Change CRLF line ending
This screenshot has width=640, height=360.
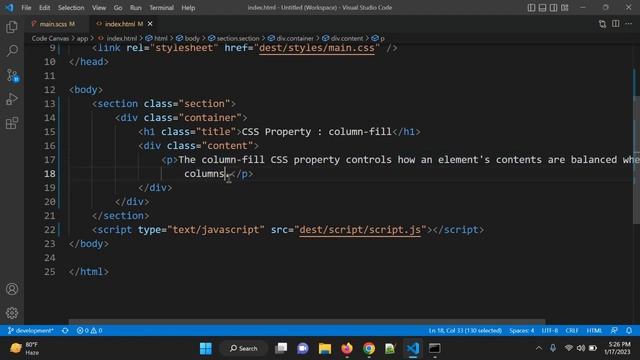pos(572,331)
